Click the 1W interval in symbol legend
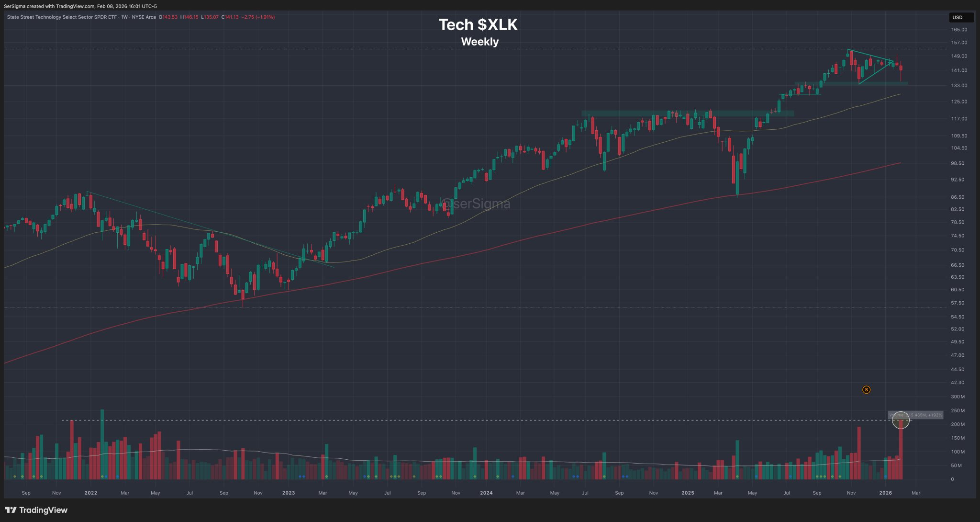The height and width of the screenshot is (522, 980). (124, 17)
